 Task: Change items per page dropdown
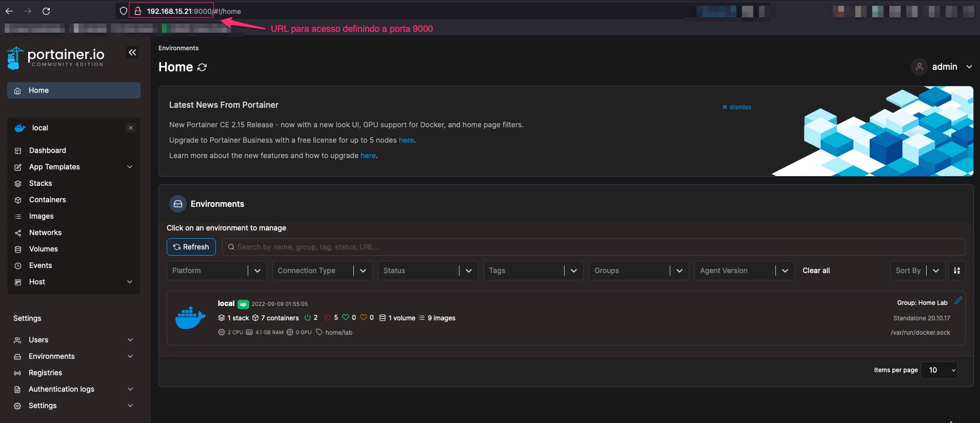coord(939,370)
